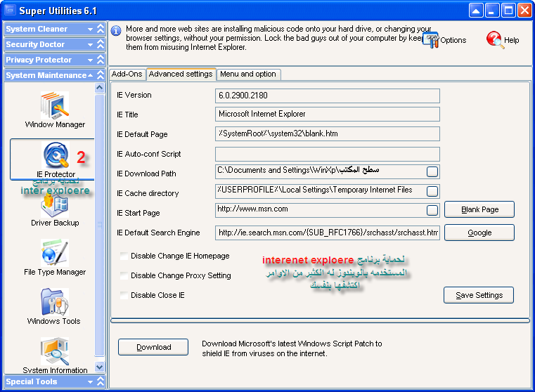Open the Driver Backup icon

pyautogui.click(x=55, y=205)
